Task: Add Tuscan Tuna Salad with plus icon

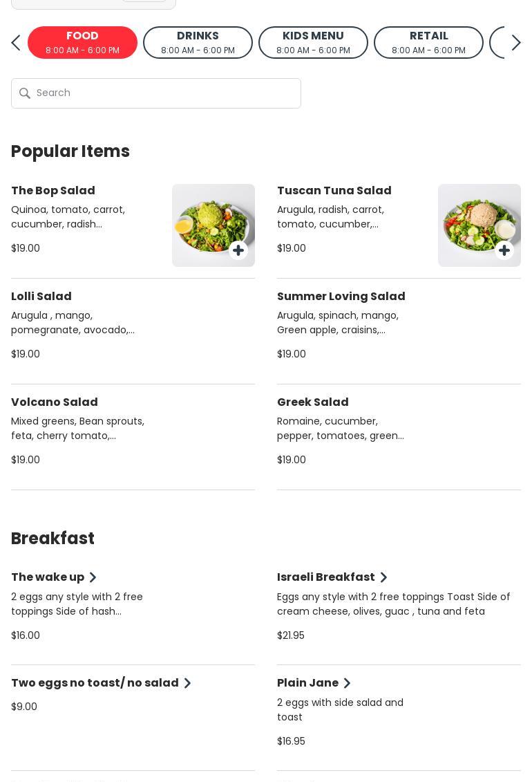Action: [x=504, y=250]
